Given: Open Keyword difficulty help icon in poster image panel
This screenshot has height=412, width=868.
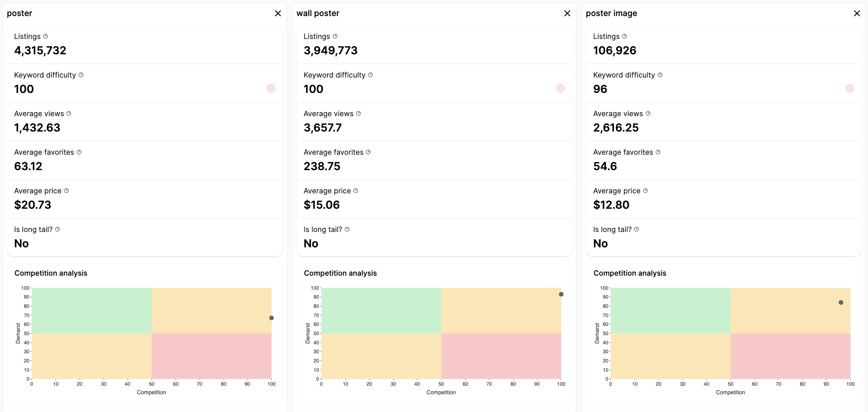Looking at the screenshot, I should click(660, 75).
